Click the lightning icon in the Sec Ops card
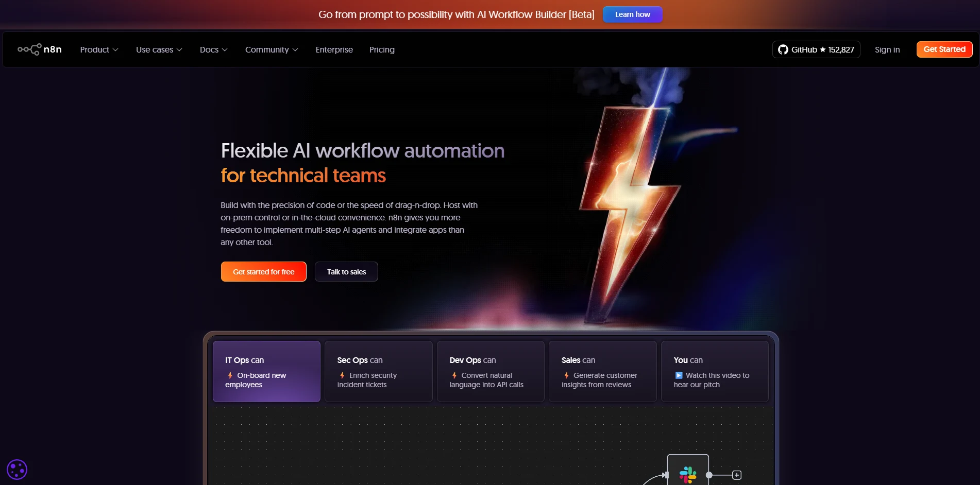Screen dimensions: 980x485 point(342,375)
